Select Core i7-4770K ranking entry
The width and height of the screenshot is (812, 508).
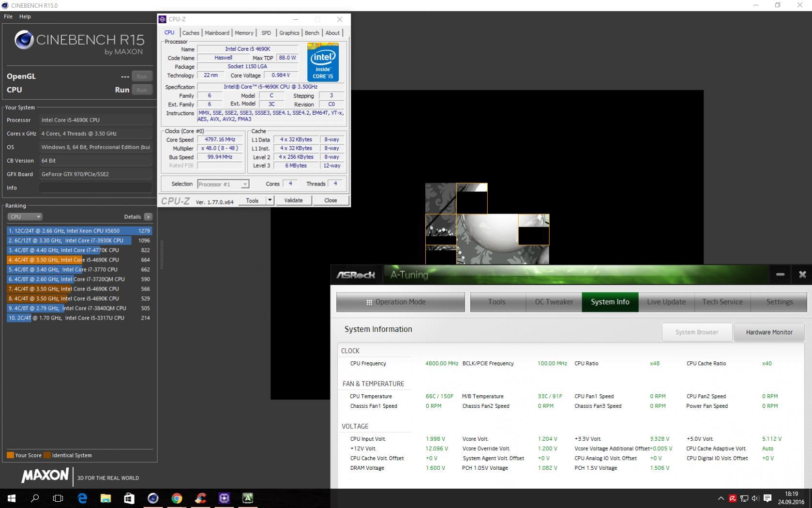click(x=79, y=250)
